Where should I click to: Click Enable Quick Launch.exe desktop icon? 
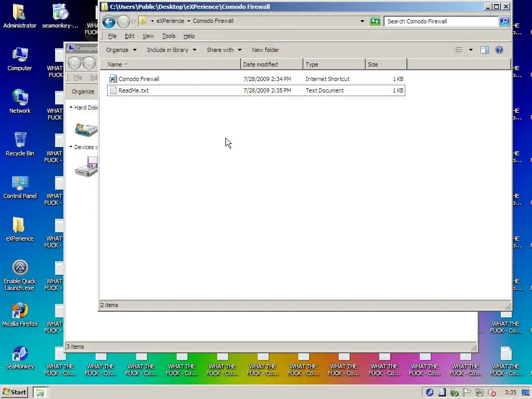[x=20, y=275]
